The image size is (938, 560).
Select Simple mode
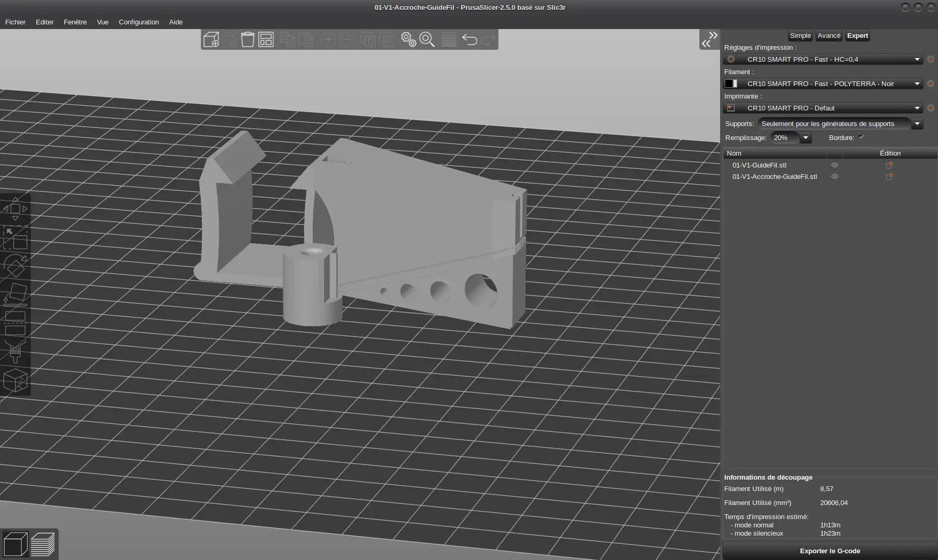pyautogui.click(x=800, y=36)
